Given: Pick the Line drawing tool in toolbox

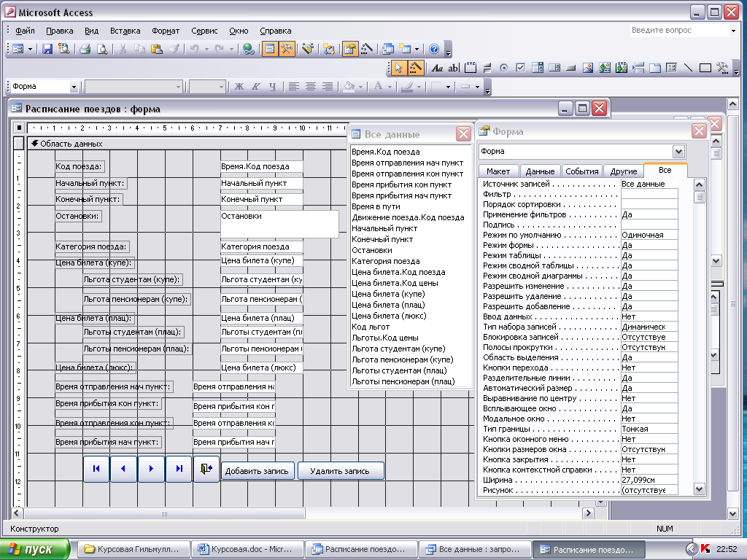Looking at the screenshot, I should click(x=688, y=68).
